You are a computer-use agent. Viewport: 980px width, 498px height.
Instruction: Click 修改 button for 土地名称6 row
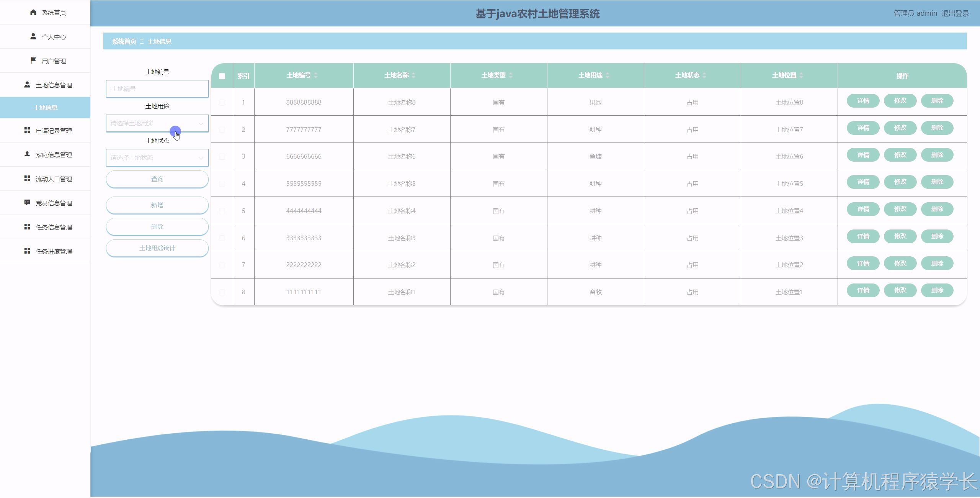[x=900, y=155]
